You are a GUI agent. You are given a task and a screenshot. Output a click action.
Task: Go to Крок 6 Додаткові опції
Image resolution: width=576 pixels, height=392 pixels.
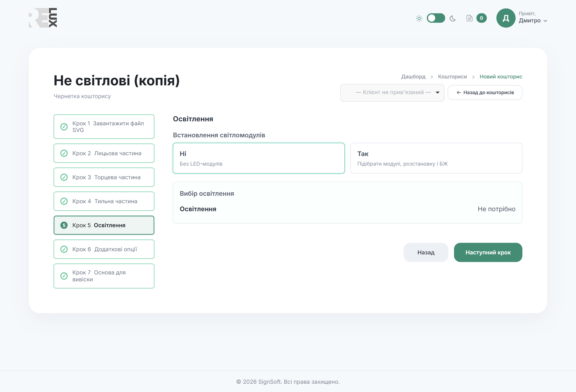click(x=104, y=249)
